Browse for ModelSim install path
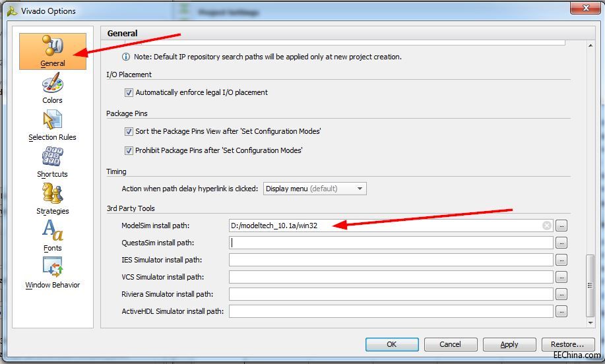Image resolution: width=605 pixels, height=364 pixels. coord(561,226)
